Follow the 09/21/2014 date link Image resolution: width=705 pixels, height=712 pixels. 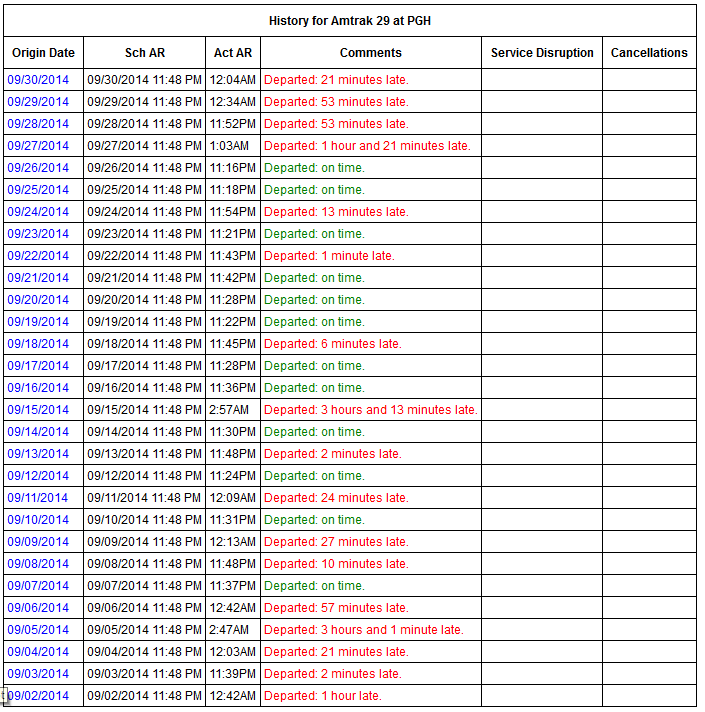38,278
